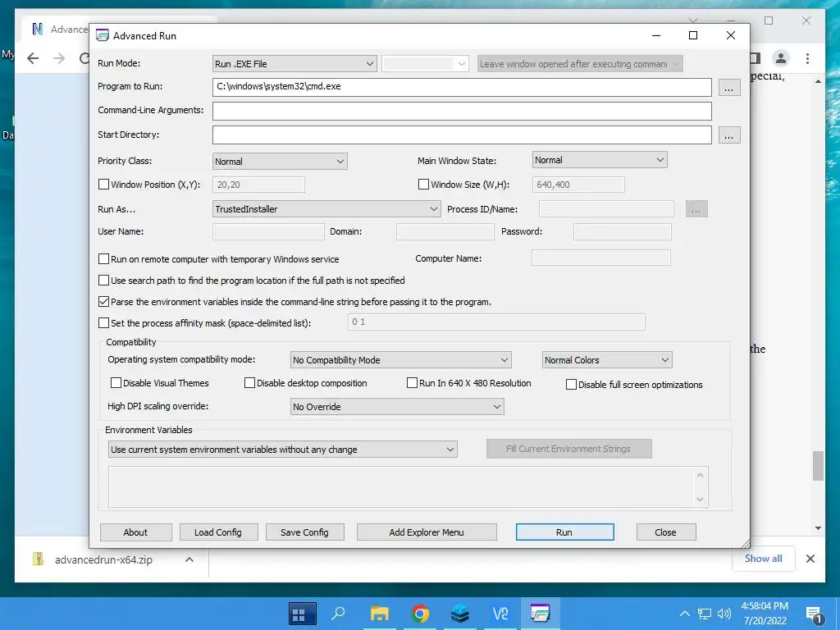840x630 pixels.
Task: Open the 'Va' app icon in taskbar
Action: 500,614
